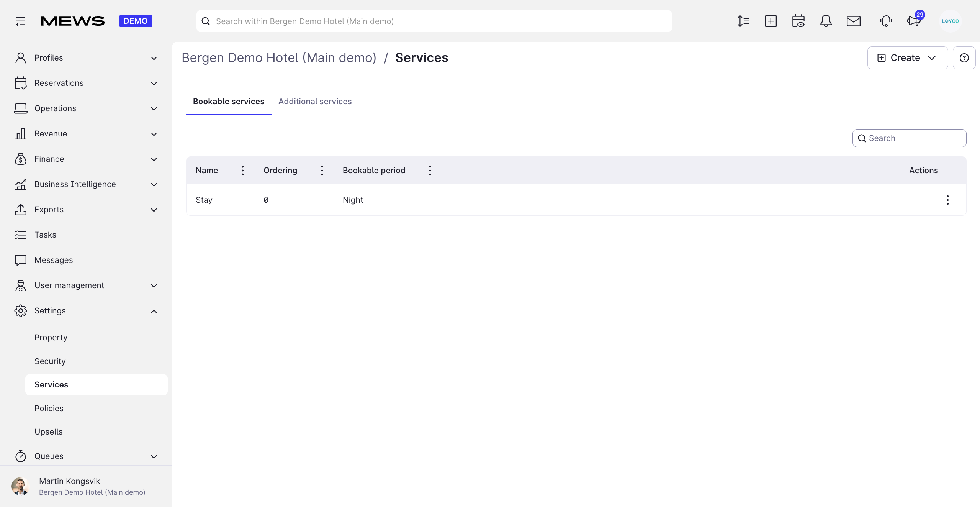Open the Name column options menu
Screen dimensions: 980x507
[243, 171]
